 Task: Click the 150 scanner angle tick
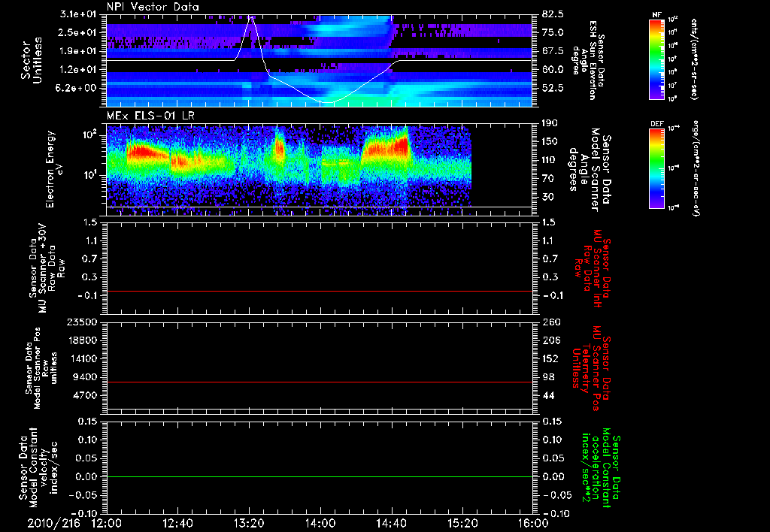coord(550,142)
